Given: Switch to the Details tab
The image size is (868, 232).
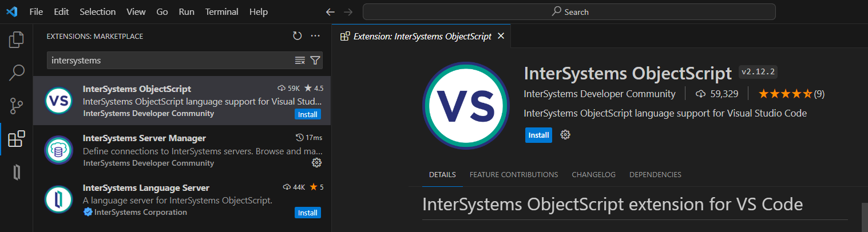Looking at the screenshot, I should point(442,175).
